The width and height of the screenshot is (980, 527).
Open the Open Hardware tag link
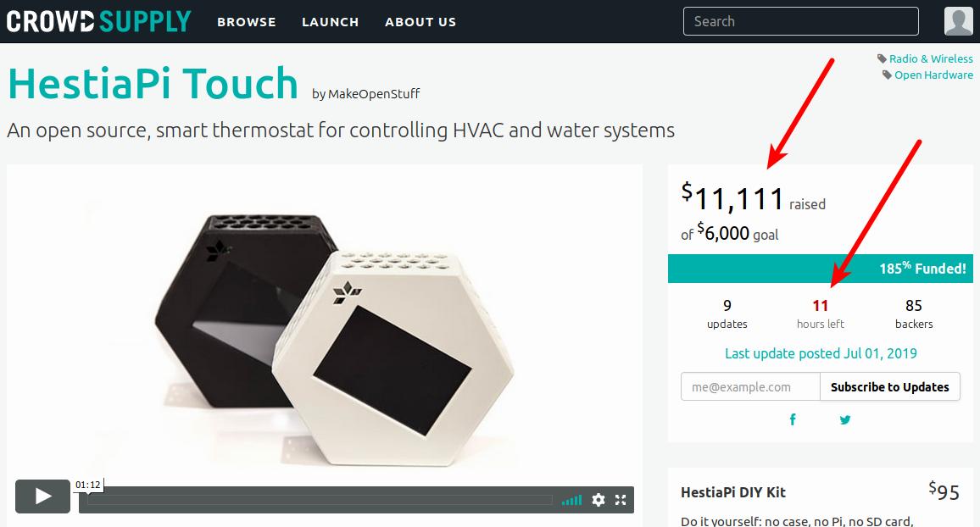933,75
